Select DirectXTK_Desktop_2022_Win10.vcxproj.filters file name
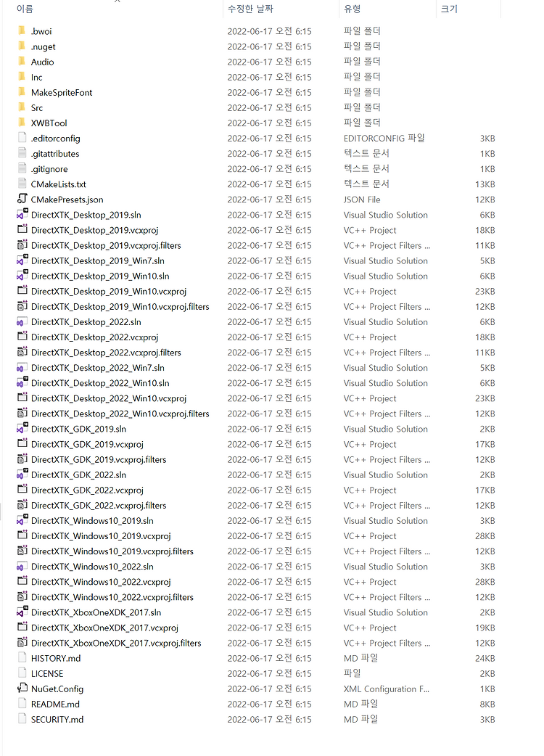The image size is (544, 756). [x=120, y=414]
